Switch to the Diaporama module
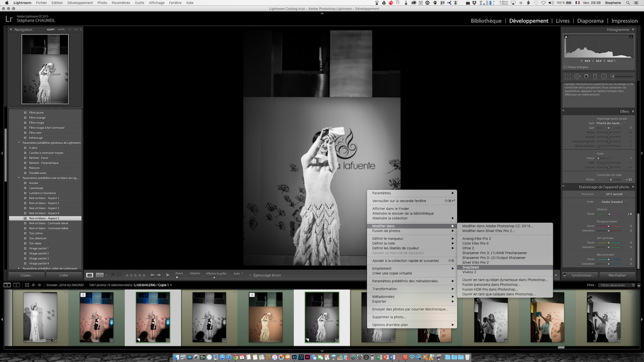 pyautogui.click(x=590, y=21)
